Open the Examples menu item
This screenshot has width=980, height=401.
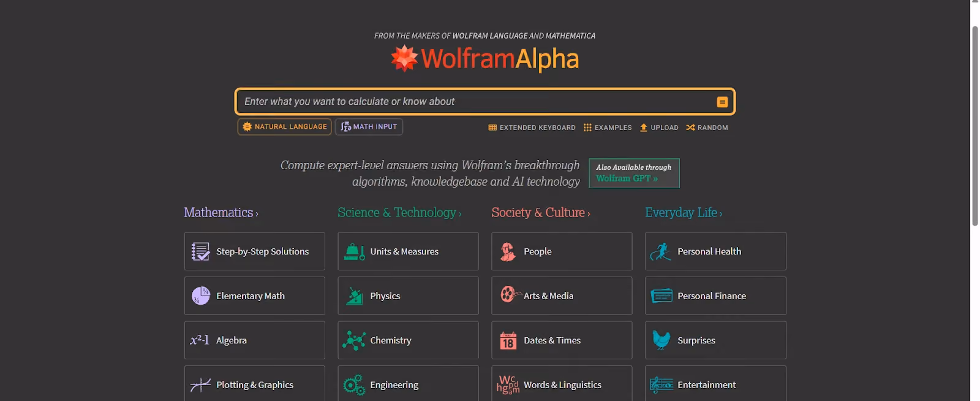[608, 128]
